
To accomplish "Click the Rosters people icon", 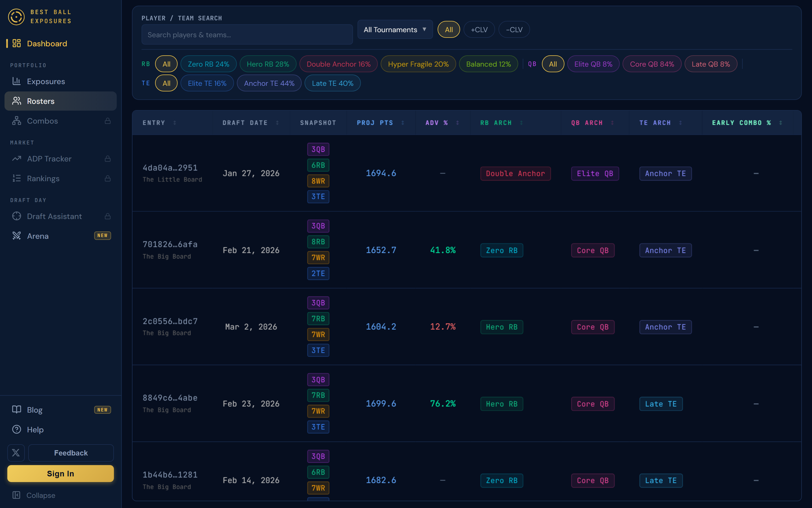I will [16, 101].
